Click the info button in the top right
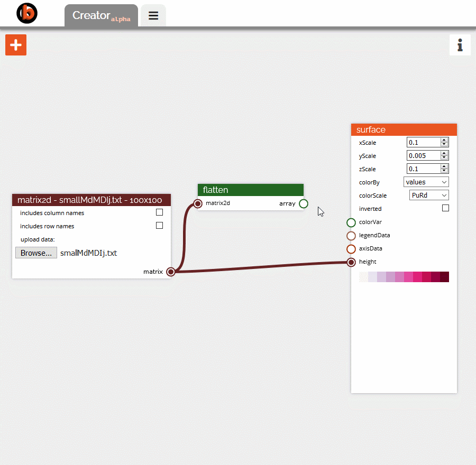Viewport: 476px width, 465px height. 460,45
